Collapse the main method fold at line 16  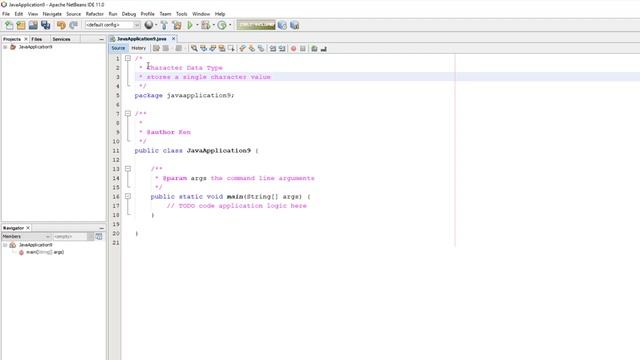click(x=128, y=196)
